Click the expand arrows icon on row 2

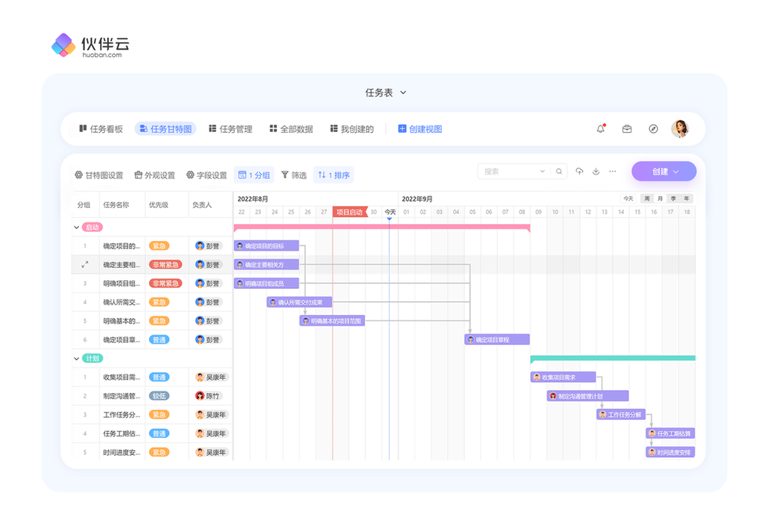pyautogui.click(x=85, y=265)
